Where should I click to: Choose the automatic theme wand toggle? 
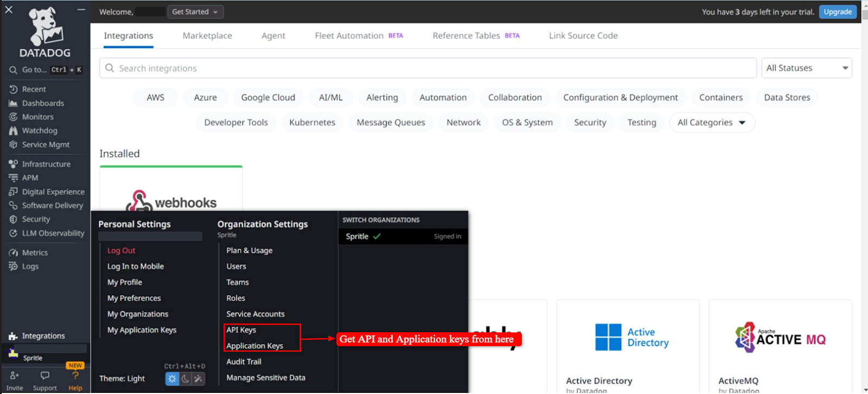199,379
